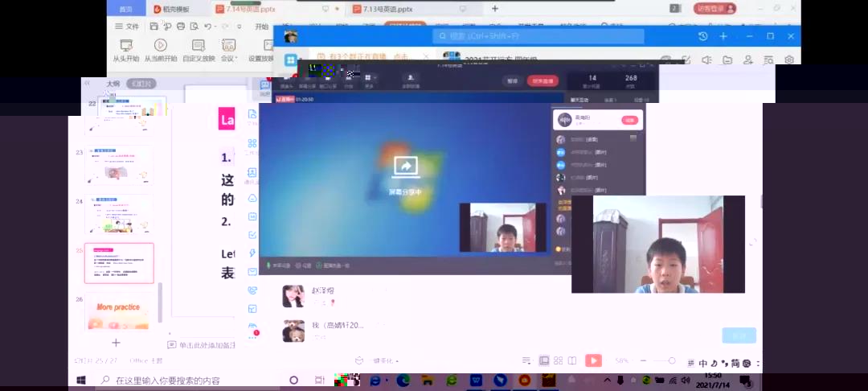
Task: Expand the quick access toolbar dropdown arrow
Action: click(x=240, y=27)
